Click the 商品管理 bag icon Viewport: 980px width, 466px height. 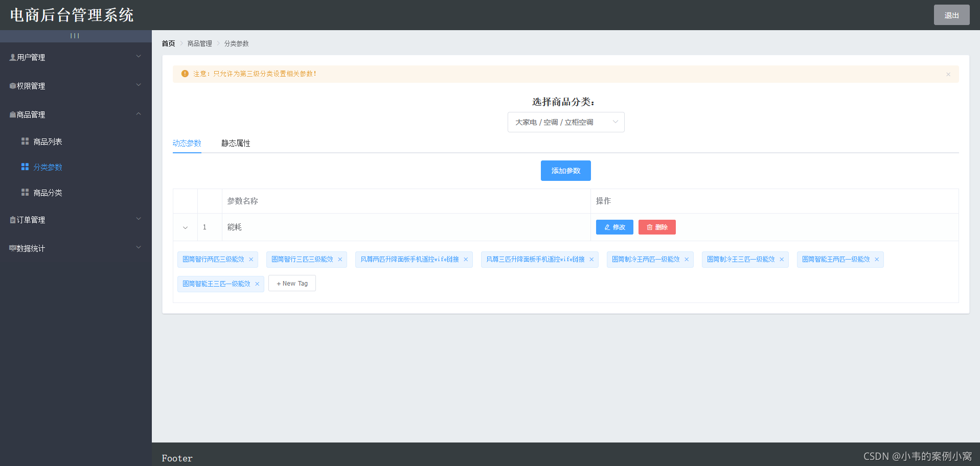click(13, 114)
